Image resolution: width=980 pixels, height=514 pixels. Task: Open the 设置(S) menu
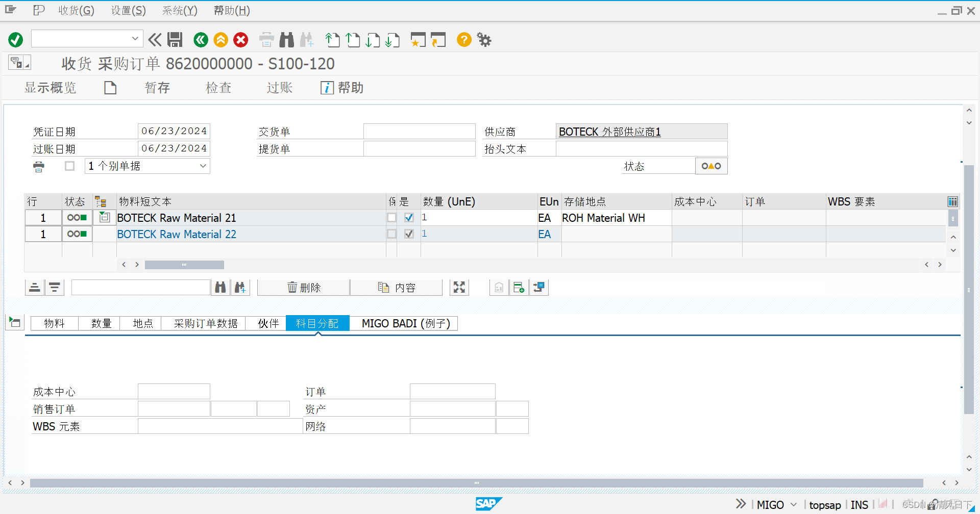[x=129, y=10]
